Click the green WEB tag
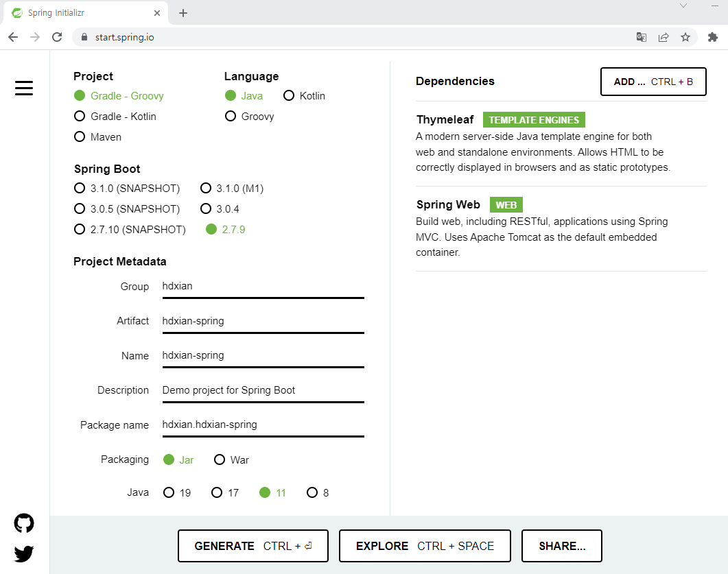 point(506,204)
